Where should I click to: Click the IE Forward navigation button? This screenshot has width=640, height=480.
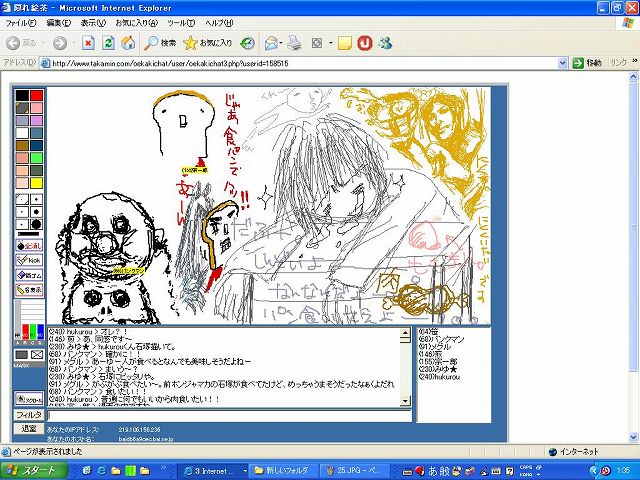point(60,43)
